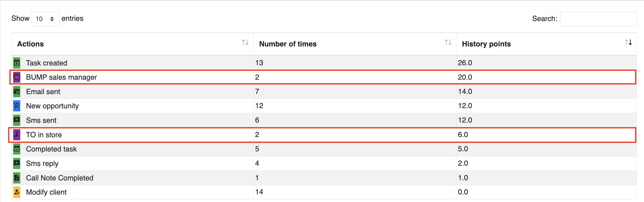Click the Actions column header
Screen dimensions: 644x202
30,44
